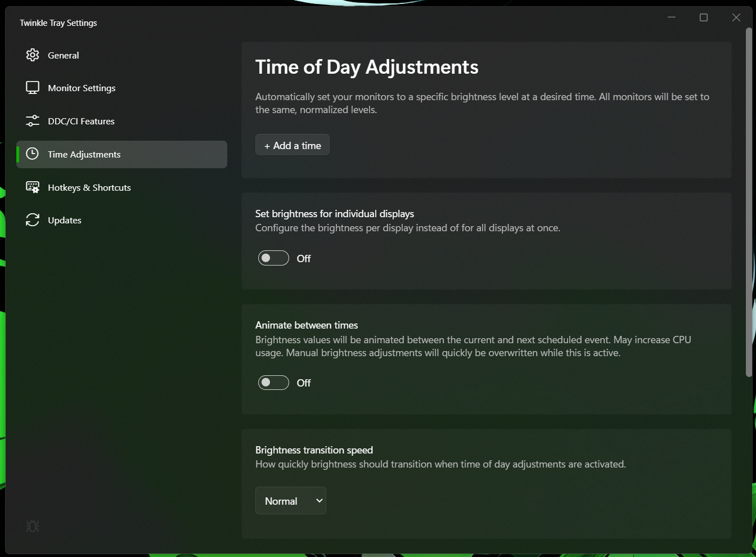
Task: Go to the Monitor Settings section
Action: click(x=82, y=88)
